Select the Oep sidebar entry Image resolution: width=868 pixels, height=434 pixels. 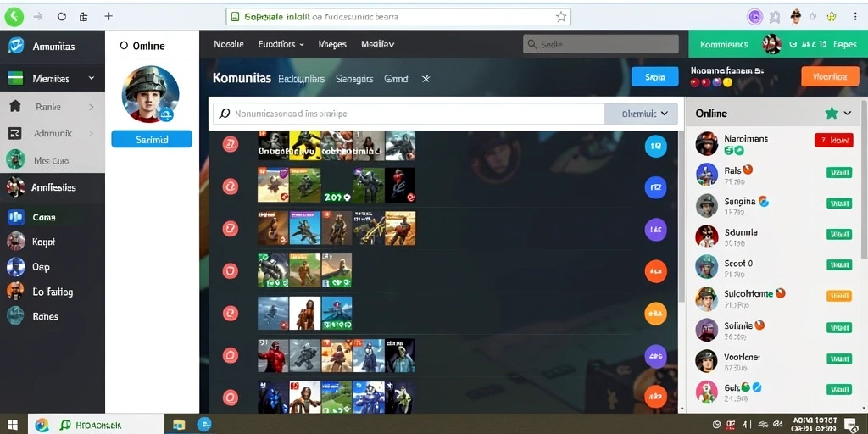[x=52, y=267]
